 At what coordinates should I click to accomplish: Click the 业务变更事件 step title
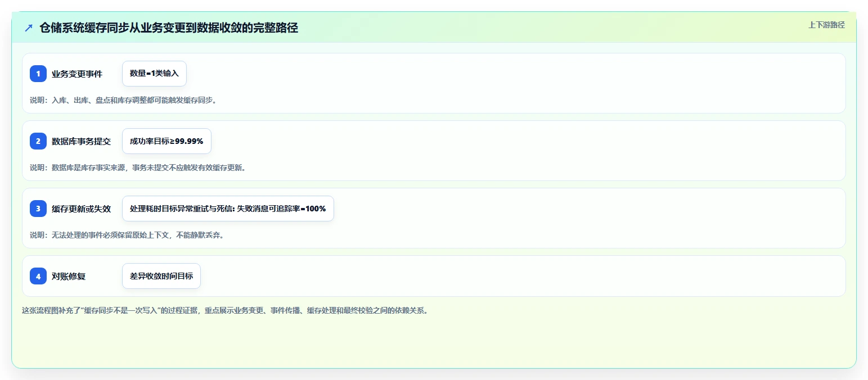tap(77, 74)
